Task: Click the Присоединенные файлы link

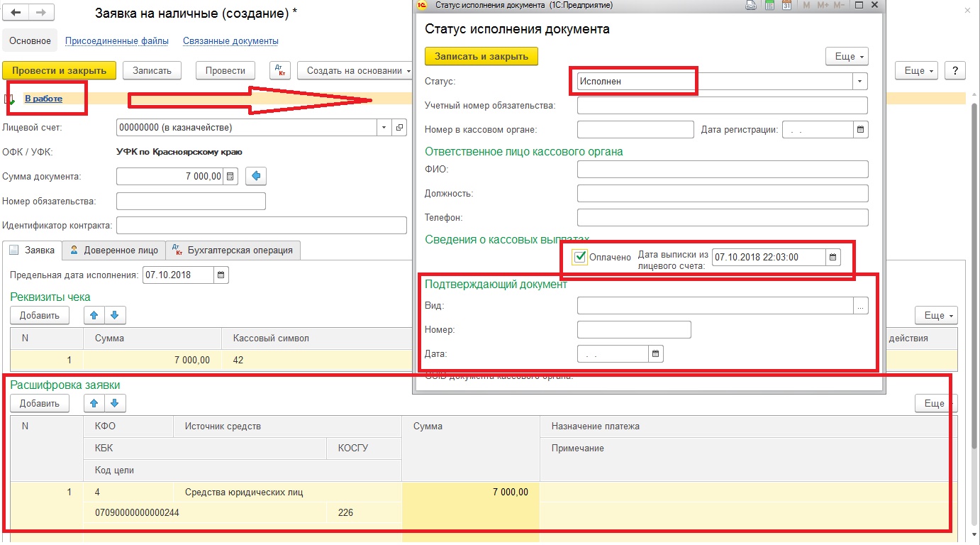Action: tap(117, 40)
